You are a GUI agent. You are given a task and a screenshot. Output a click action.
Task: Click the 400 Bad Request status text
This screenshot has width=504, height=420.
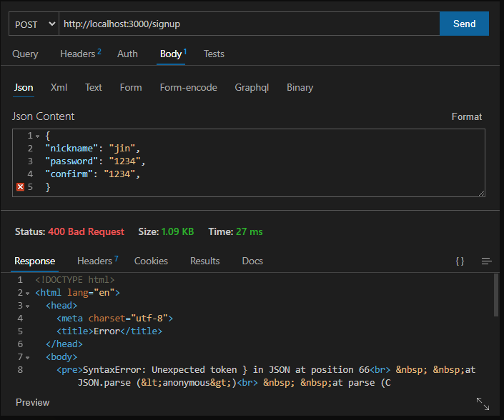(86, 231)
